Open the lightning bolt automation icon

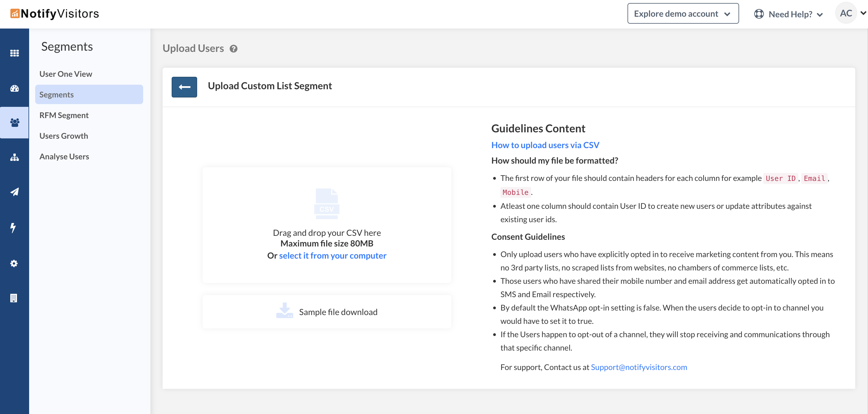point(13,228)
